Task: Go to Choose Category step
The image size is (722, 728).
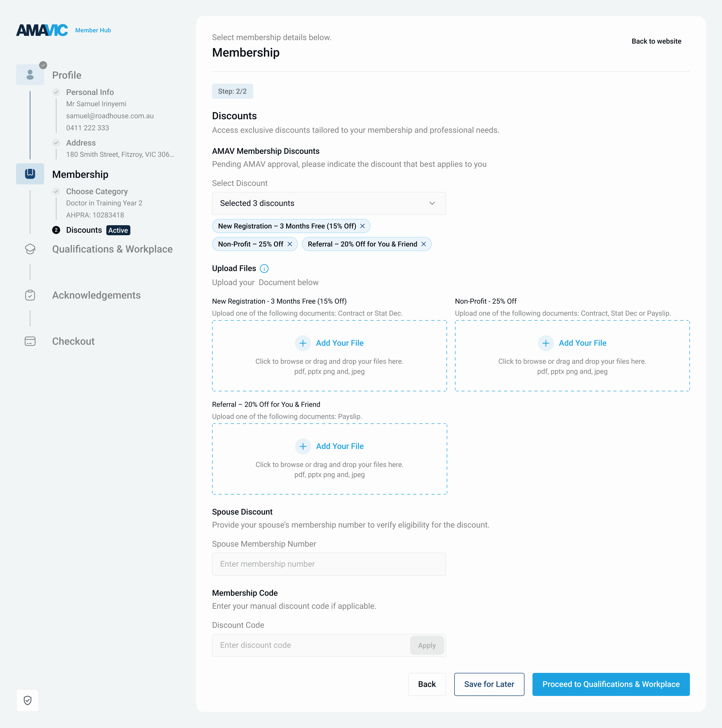Action: pos(97,191)
